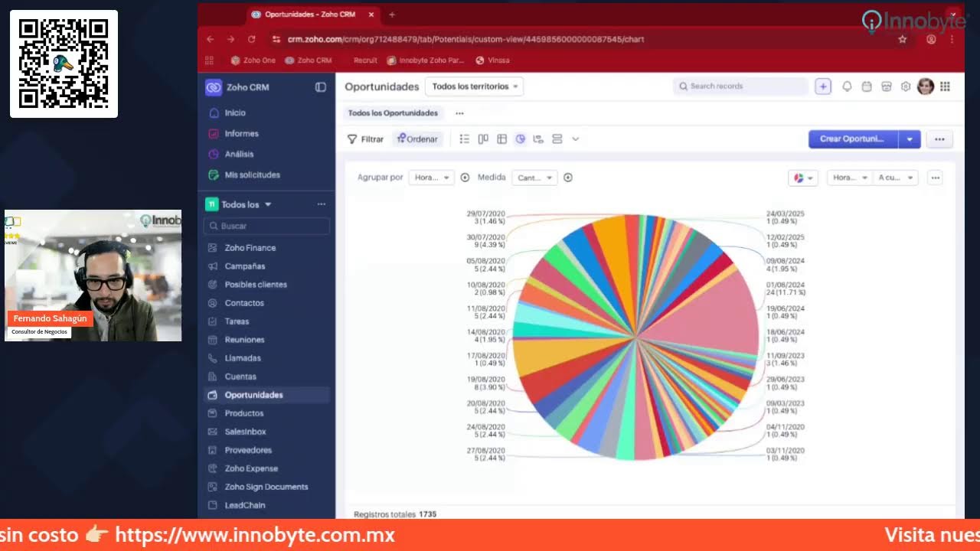980x551 pixels.
Task: Open the marketplace store icon
Action: pyautogui.click(x=887, y=86)
